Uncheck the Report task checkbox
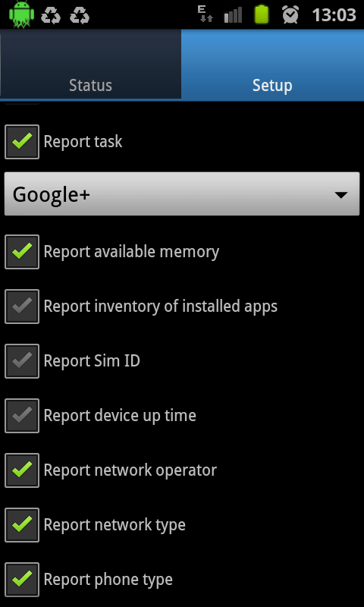The width and height of the screenshot is (364, 607). coord(22,142)
